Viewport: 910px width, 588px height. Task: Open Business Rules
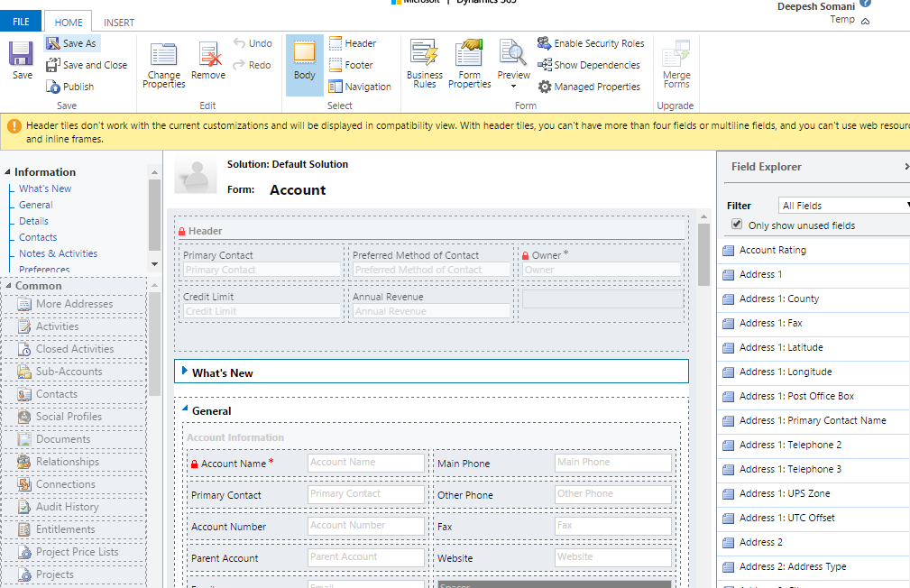coord(424,64)
